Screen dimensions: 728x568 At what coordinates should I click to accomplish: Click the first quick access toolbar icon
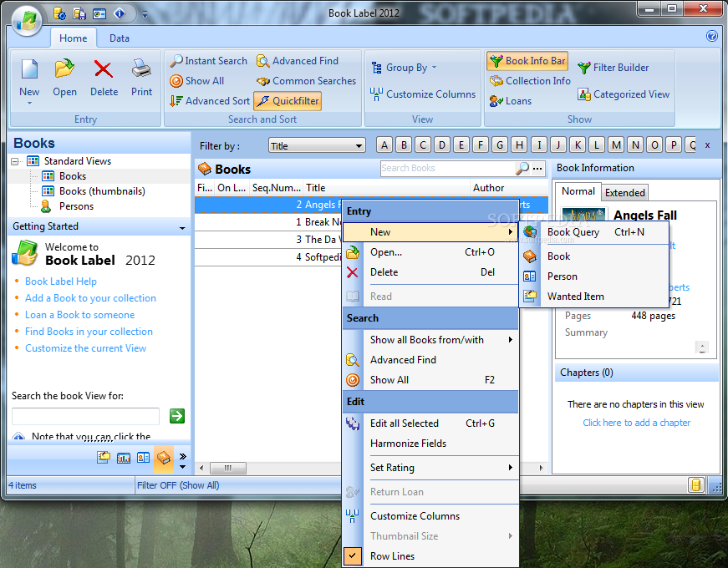click(x=59, y=14)
